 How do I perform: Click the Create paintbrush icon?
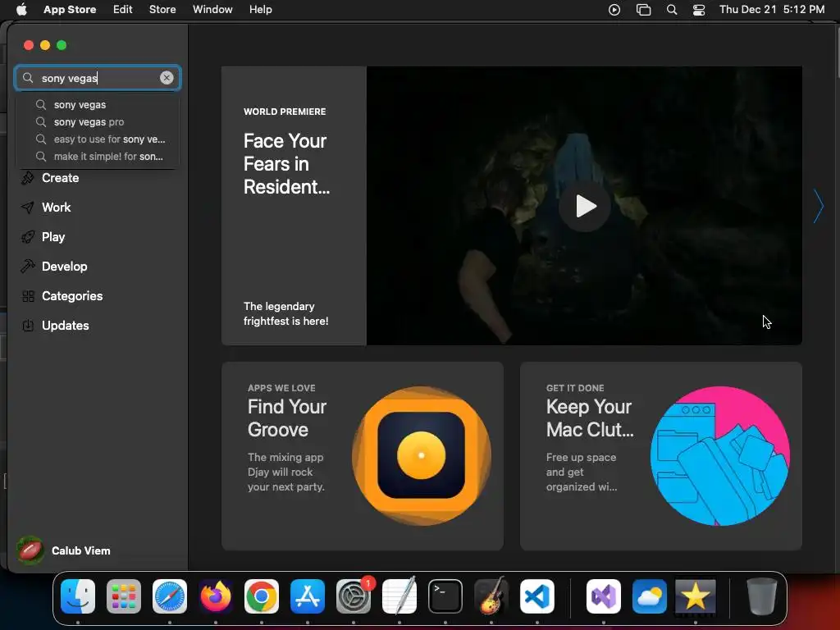click(28, 178)
